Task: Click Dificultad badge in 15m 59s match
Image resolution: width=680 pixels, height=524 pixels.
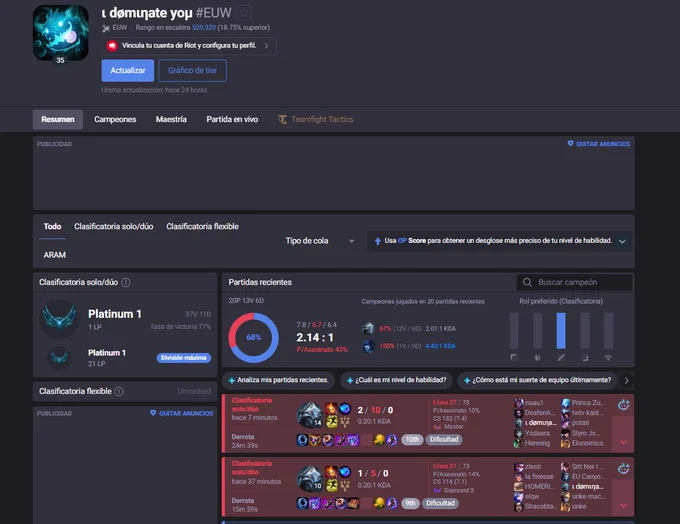Action: (440, 503)
